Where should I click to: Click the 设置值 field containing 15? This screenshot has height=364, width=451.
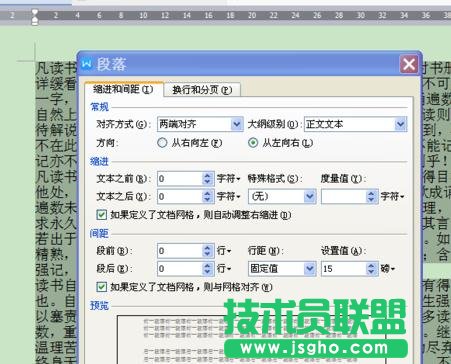coord(344,268)
